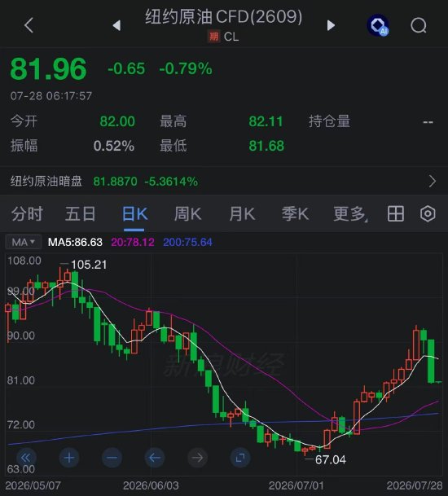Tap the 2026/06/03 date axis label
448x496 pixels.
tap(151, 485)
